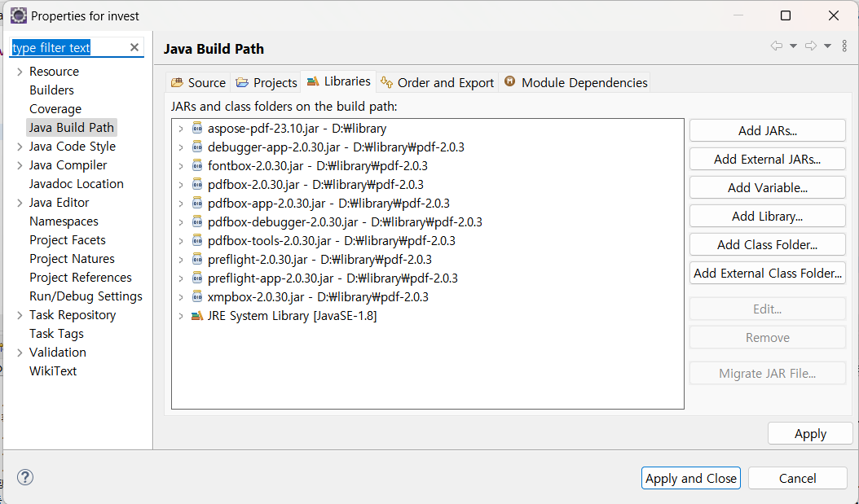This screenshot has height=504, width=859.
Task: Click the jar icon of debugger-app-2.0.30.jar
Action: pyautogui.click(x=197, y=147)
